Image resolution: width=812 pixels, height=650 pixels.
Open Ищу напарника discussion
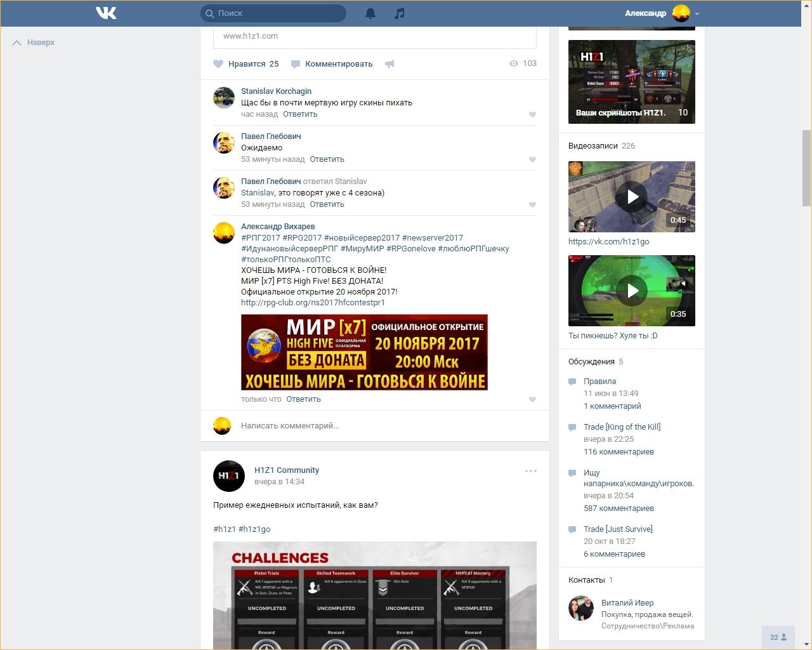click(x=639, y=478)
